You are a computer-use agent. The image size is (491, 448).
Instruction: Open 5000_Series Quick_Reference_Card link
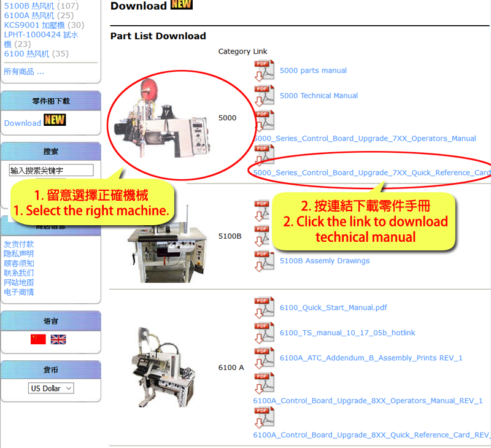point(372,172)
